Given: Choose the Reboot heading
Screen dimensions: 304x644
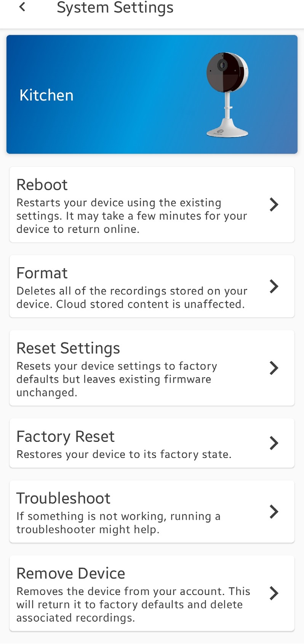Looking at the screenshot, I should coord(42,185).
